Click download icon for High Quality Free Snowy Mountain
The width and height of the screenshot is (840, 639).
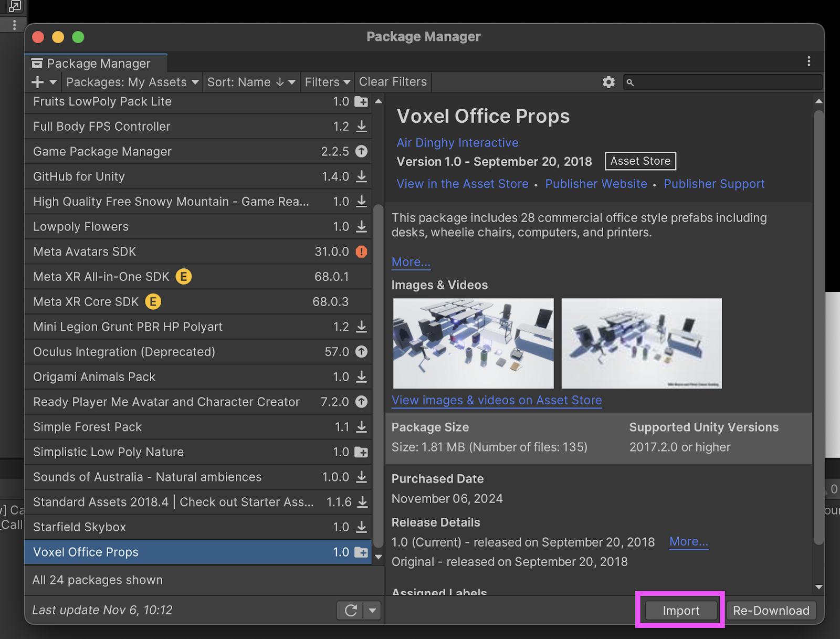[362, 202]
